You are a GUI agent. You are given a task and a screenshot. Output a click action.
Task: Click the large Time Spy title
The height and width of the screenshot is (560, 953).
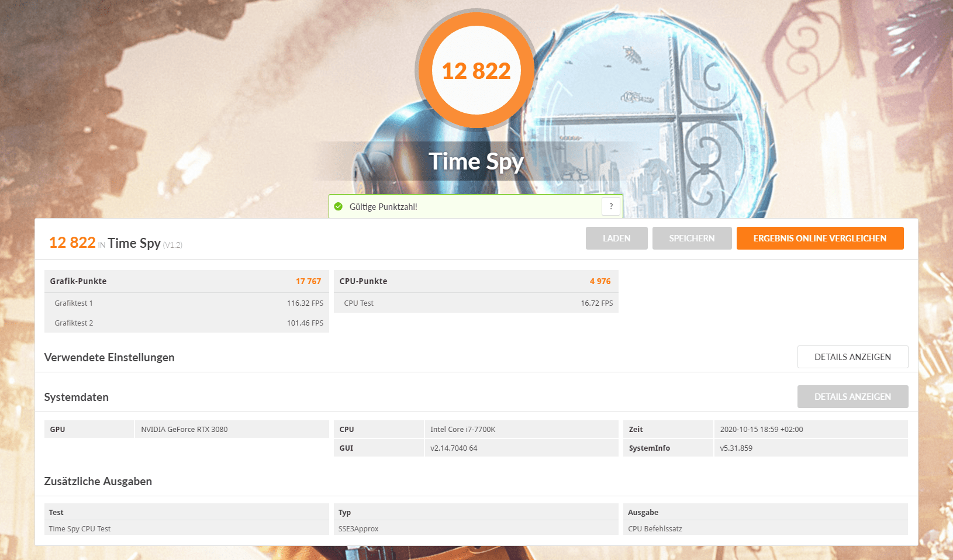tap(476, 161)
